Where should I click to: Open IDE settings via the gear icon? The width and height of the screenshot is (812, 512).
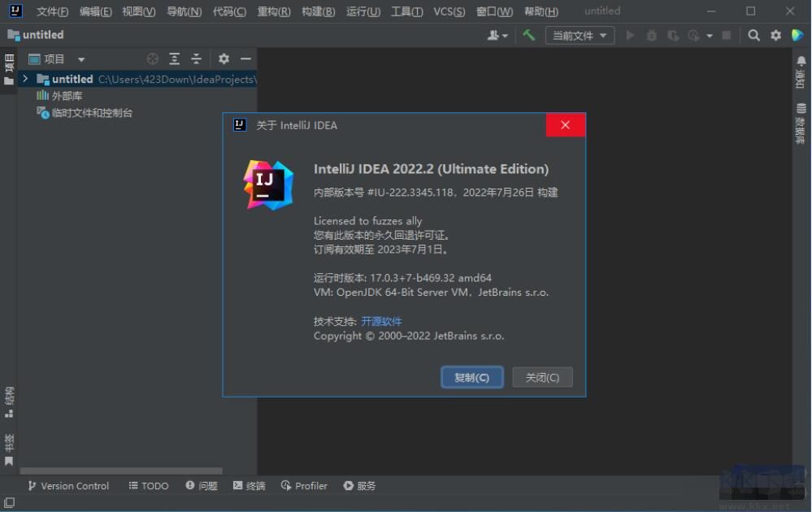(x=775, y=35)
